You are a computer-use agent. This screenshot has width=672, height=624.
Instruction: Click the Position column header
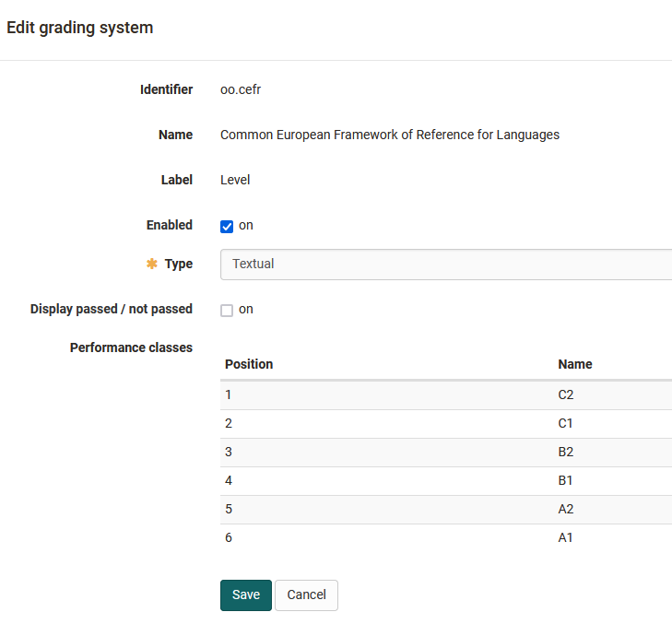[249, 364]
